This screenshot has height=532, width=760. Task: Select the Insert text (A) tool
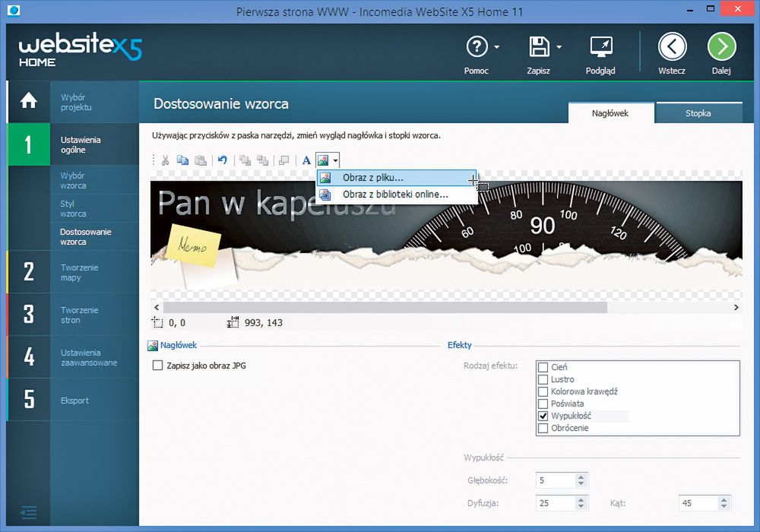pos(306,160)
